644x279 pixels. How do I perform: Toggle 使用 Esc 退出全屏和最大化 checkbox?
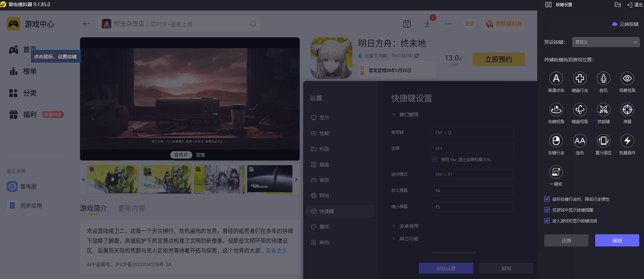pyautogui.click(x=435, y=159)
